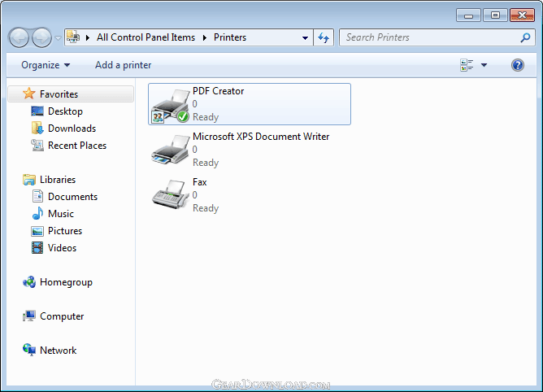This screenshot has height=392, width=543.
Task: Select the Microsoft XPS Document Writer printer icon
Action: tap(171, 150)
